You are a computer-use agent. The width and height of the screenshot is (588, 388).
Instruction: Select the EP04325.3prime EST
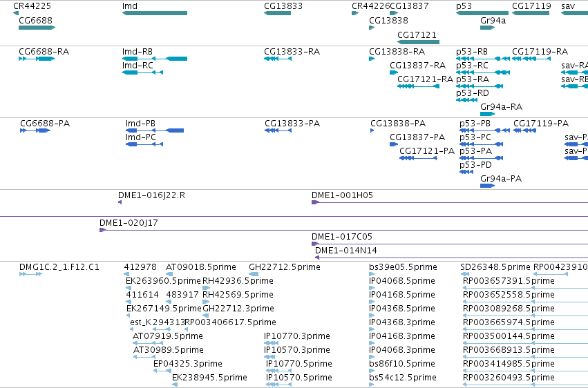click(162, 371)
